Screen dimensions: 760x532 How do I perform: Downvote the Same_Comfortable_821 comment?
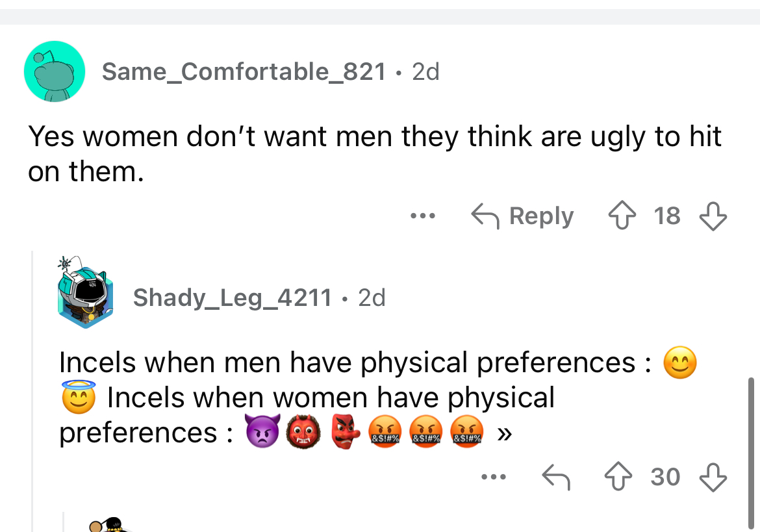713,216
